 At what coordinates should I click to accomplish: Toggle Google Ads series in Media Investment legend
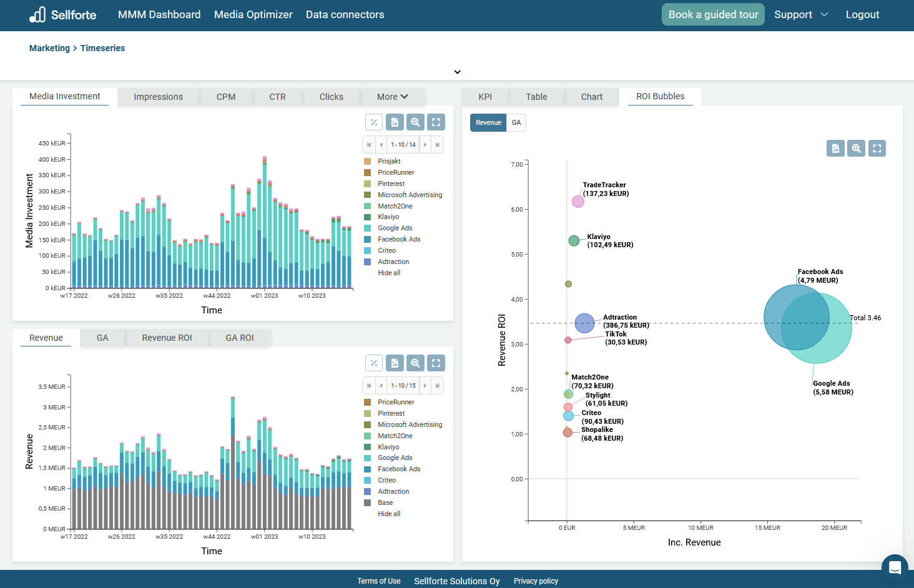pos(395,228)
